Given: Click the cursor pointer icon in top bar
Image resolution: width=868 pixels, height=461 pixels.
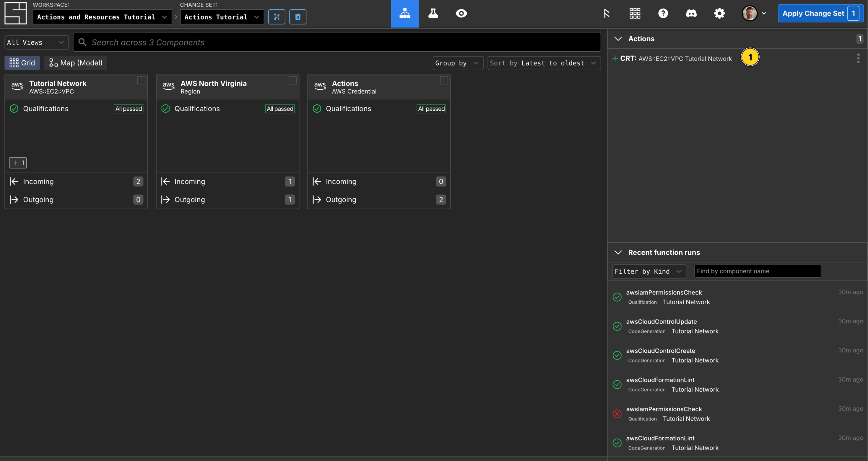Looking at the screenshot, I should point(607,14).
